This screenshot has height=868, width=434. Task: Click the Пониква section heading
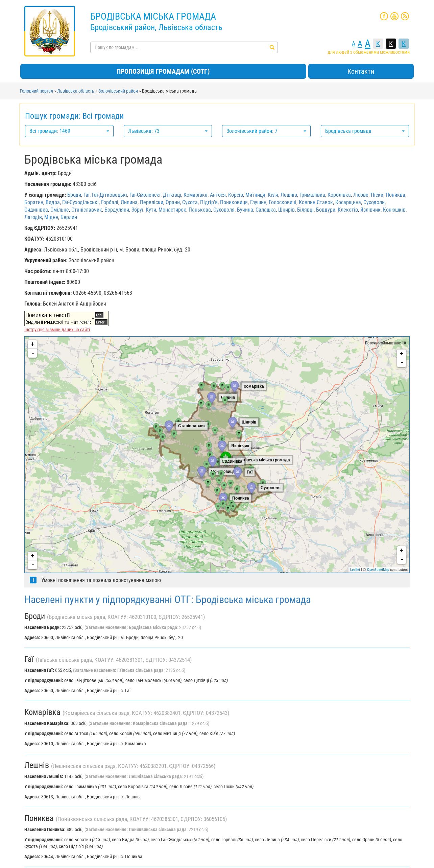39,818
